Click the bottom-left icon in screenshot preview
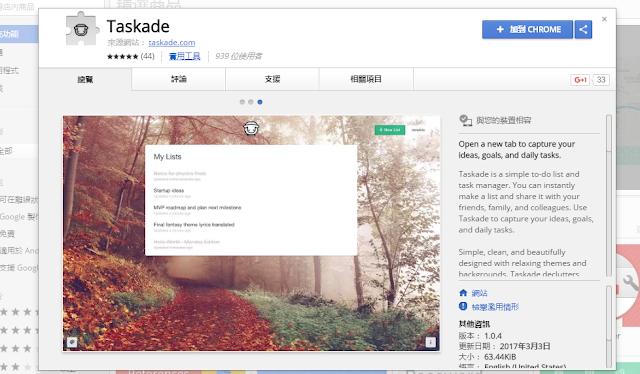The width and height of the screenshot is (640, 374). click(72, 342)
